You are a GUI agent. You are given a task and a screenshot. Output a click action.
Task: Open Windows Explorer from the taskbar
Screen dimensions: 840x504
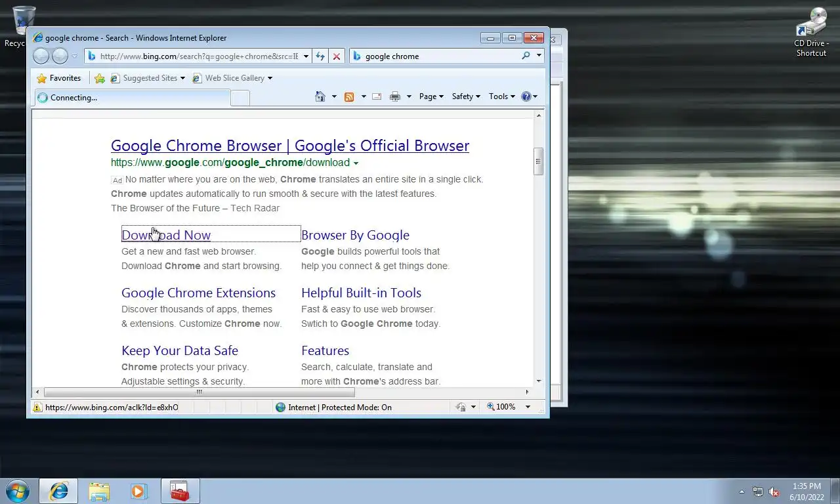pyautogui.click(x=99, y=491)
